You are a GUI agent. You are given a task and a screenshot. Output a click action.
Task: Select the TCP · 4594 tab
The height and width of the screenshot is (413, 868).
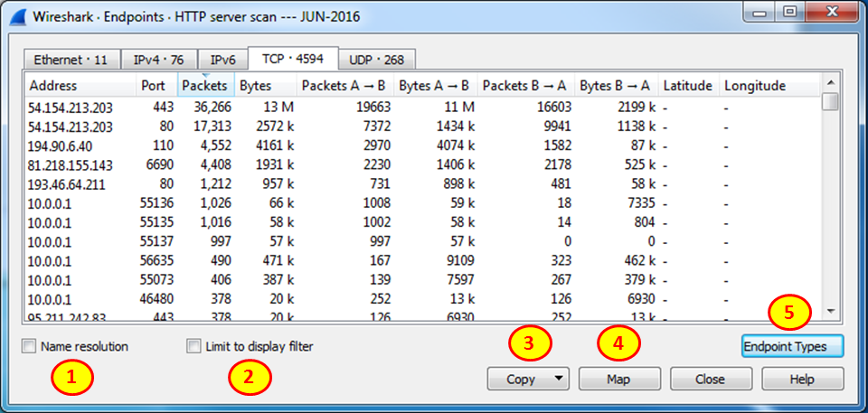[291, 58]
